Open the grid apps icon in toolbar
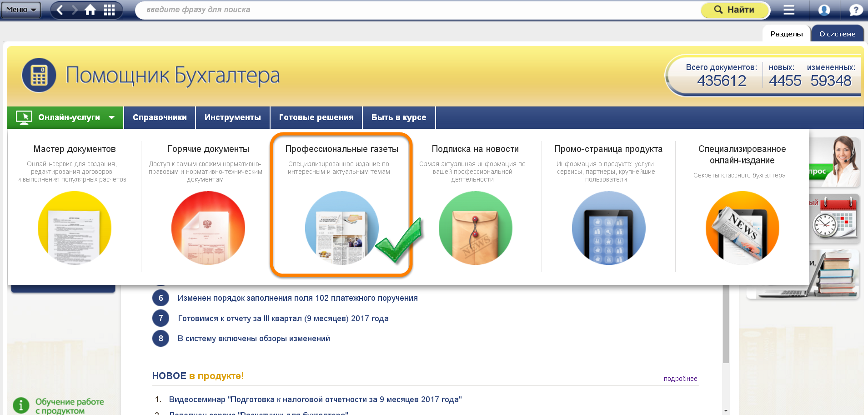Viewport: 868px width, 415px height. coord(109,10)
